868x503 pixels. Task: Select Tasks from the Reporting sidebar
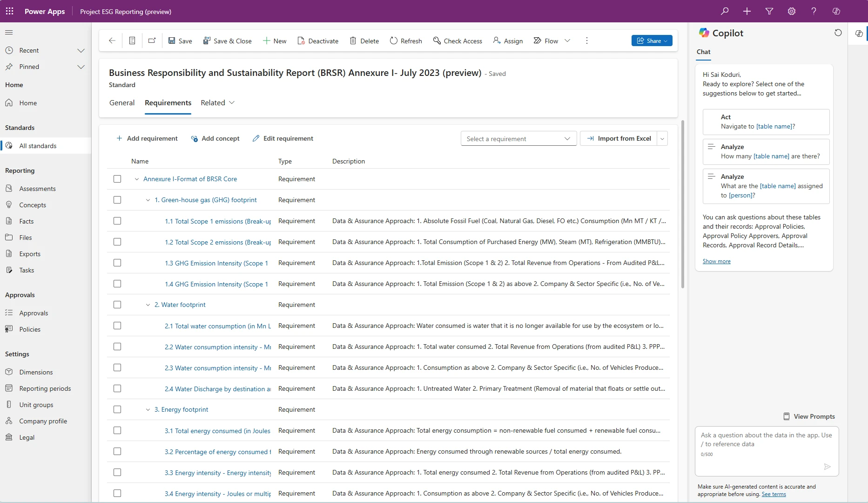point(27,270)
